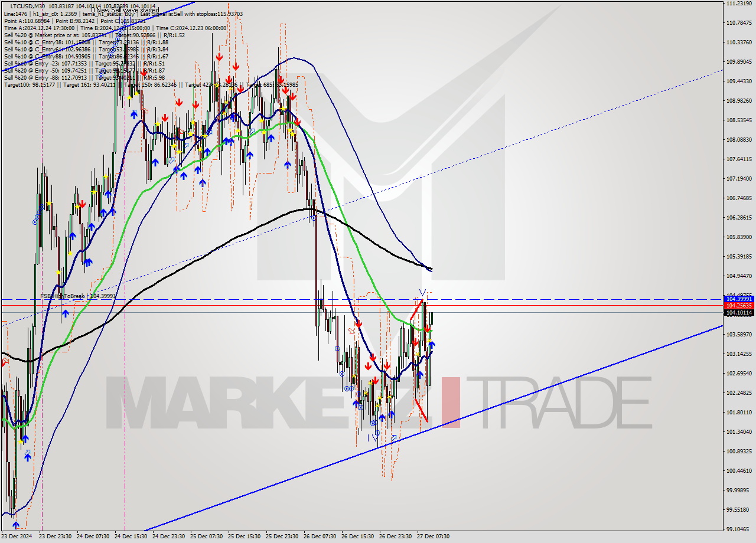
Task: Click the 109.89045 price axis label
Action: point(739,62)
